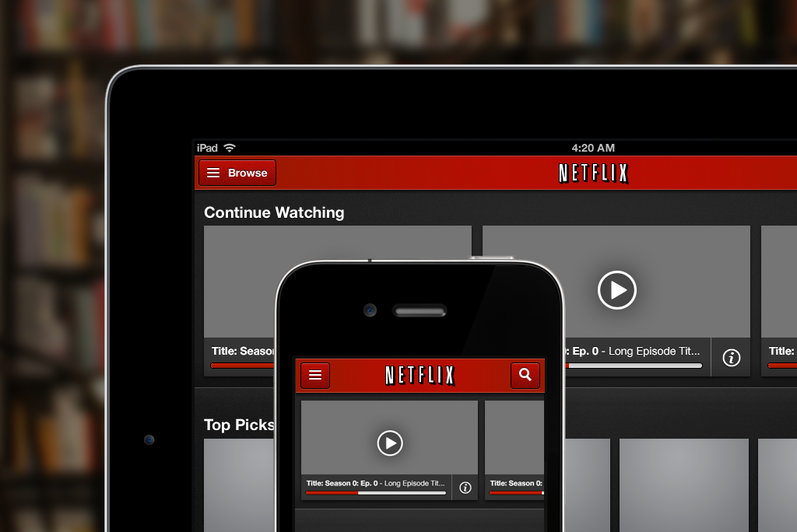The height and width of the screenshot is (532, 797).
Task: Tap the progress bar on first iPhone card
Action: point(376,493)
